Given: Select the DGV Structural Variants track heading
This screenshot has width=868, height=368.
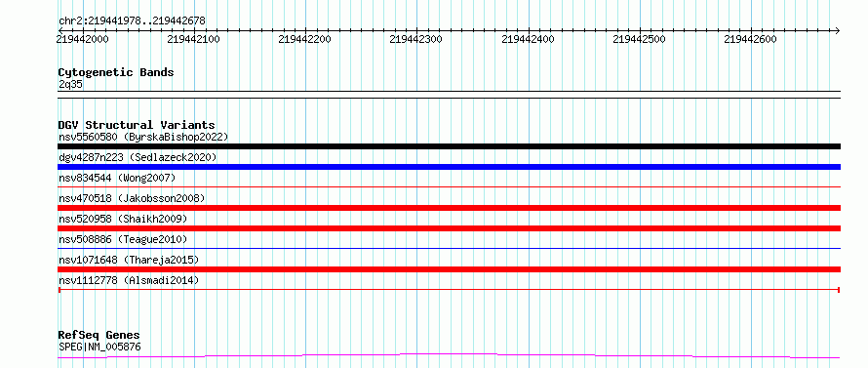Looking at the screenshot, I should pos(137,125).
